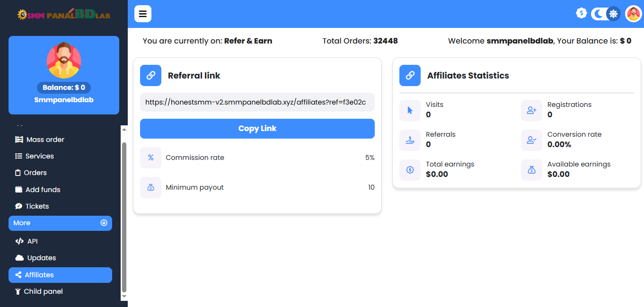Click the Registrations user-plus icon
This screenshot has width=644, height=307.
point(531,110)
